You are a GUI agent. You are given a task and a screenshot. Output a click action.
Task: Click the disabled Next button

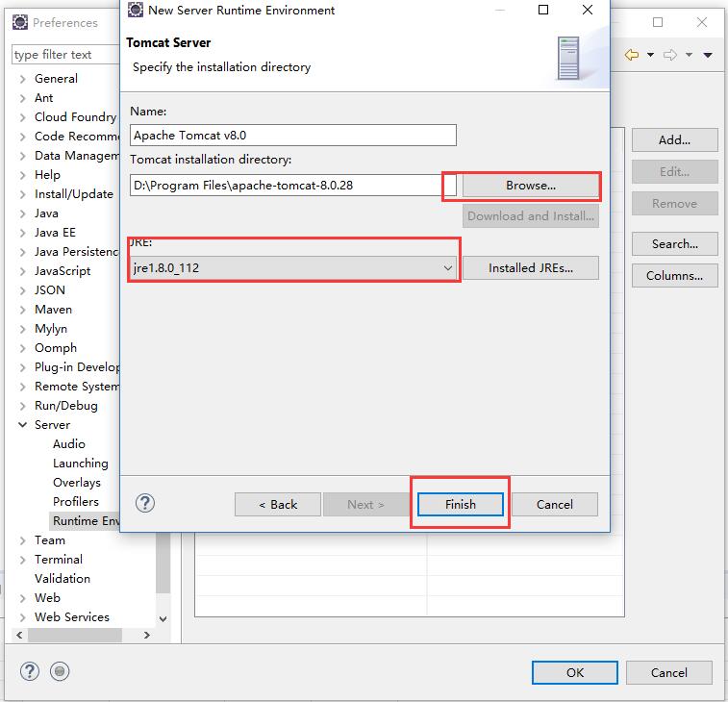365,504
